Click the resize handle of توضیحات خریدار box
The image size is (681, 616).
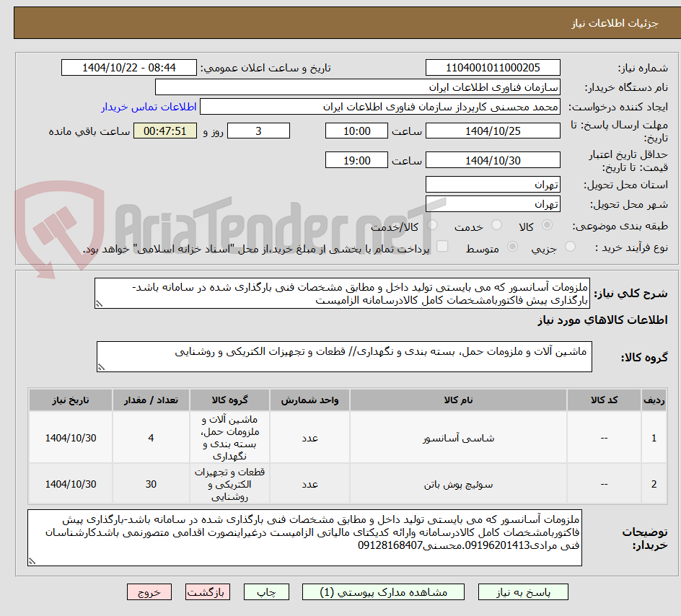[x=32, y=561]
